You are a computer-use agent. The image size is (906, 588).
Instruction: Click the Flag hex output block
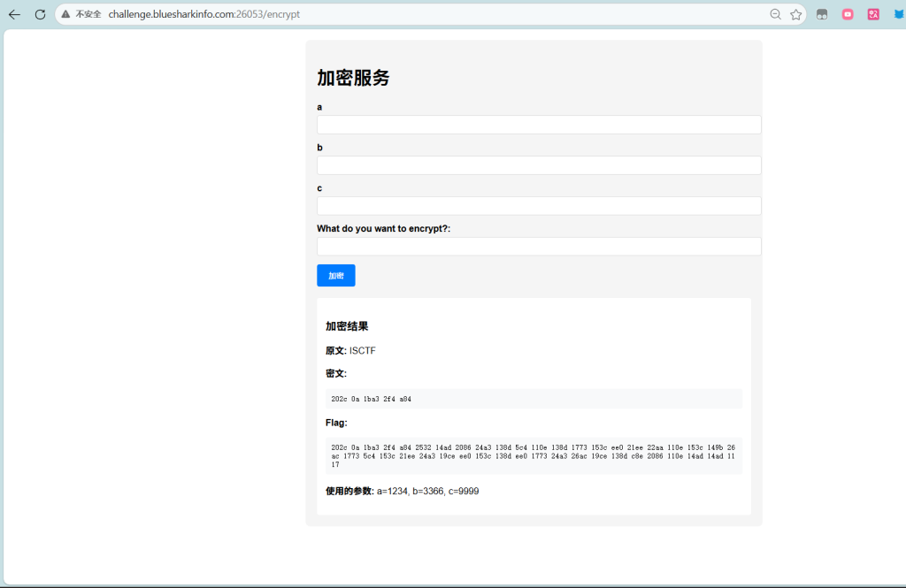point(534,455)
